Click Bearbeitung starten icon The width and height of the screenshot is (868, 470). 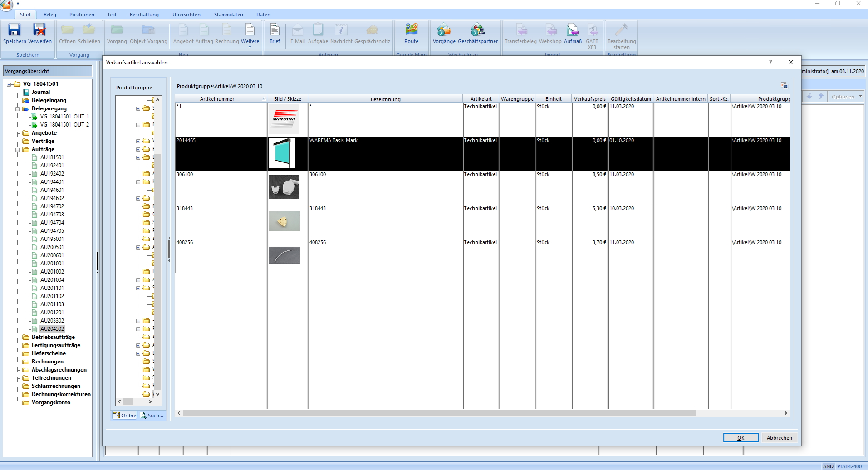coord(621,30)
